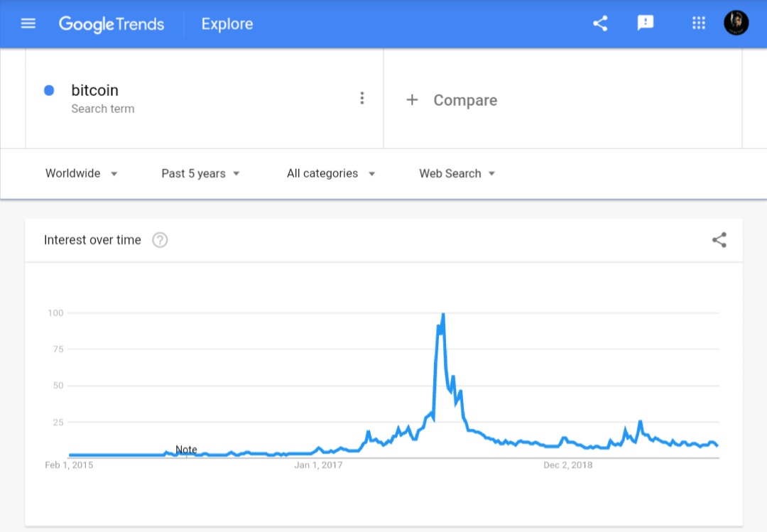
Task: Click the header share icon
Action: point(600,23)
